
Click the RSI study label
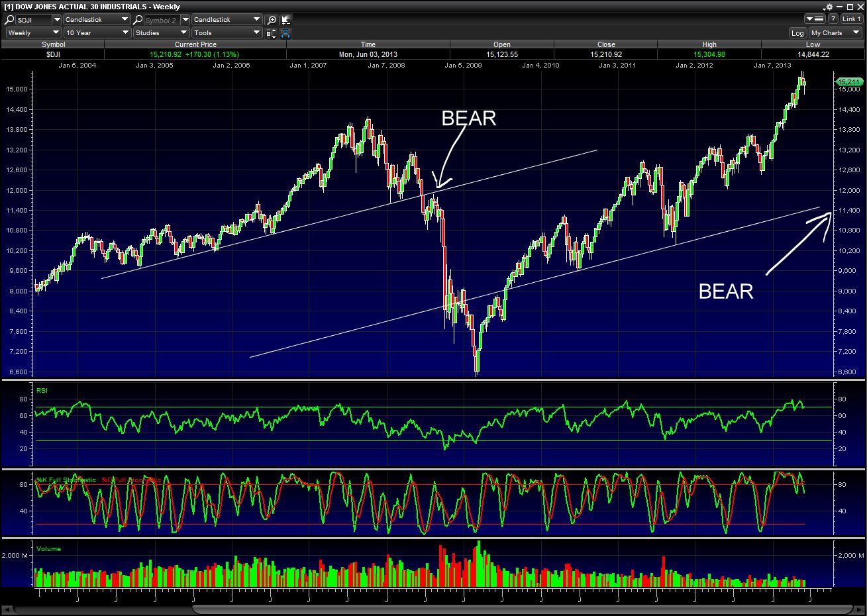click(42, 390)
